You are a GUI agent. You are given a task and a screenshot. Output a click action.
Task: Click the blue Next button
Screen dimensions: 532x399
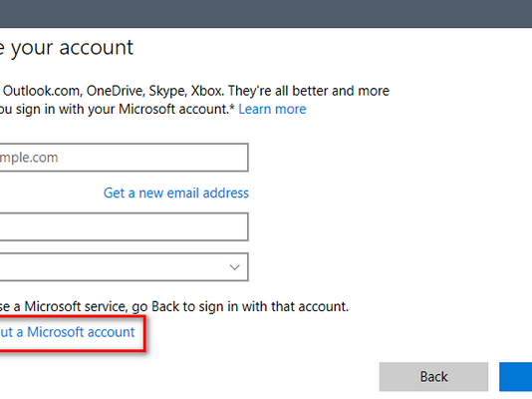pyautogui.click(x=516, y=377)
